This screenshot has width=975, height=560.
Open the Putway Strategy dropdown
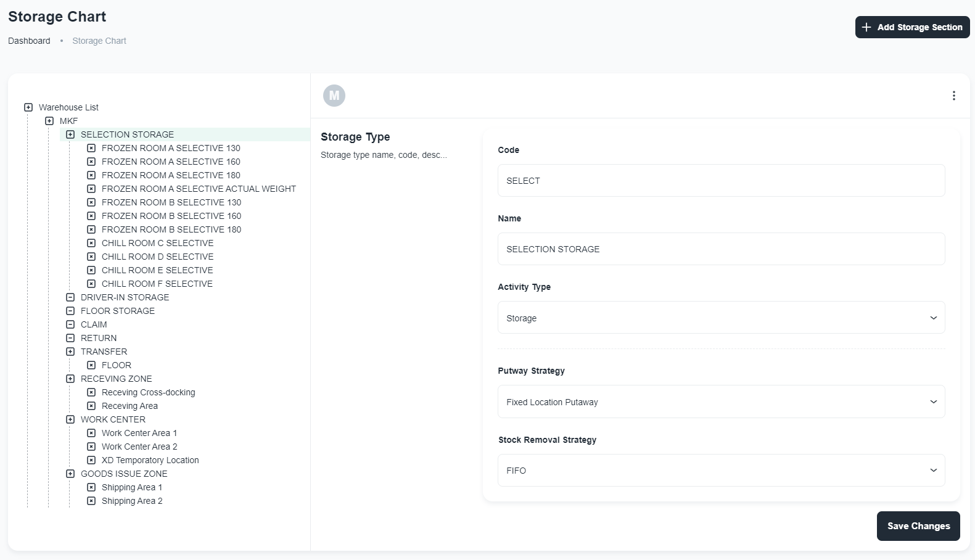coord(721,401)
